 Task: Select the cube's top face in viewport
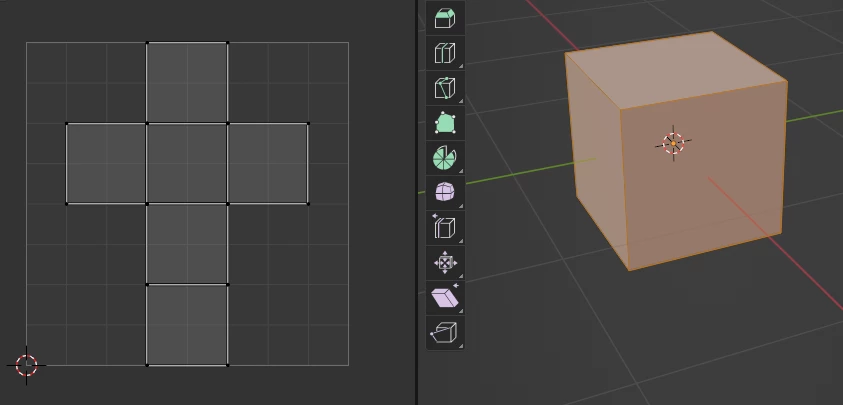pos(677,69)
